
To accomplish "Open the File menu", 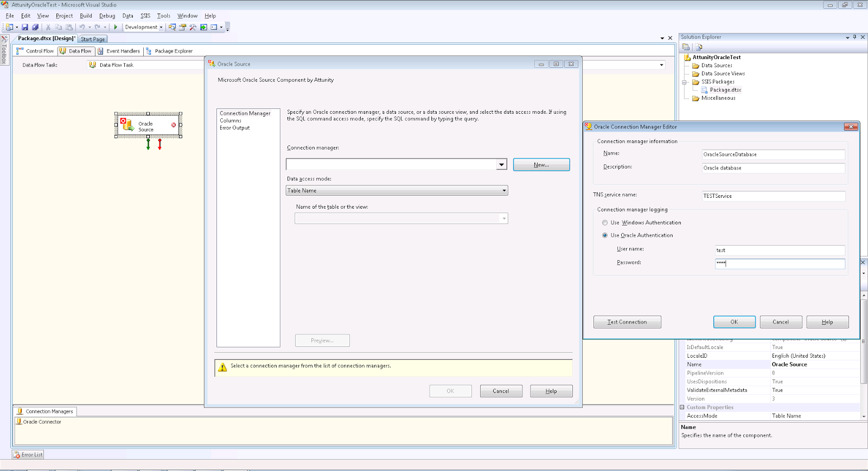I will 10,16.
